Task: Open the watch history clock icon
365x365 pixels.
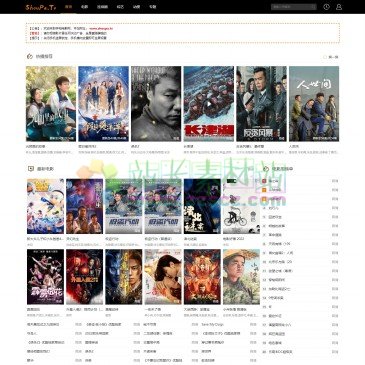Action: (326, 7)
